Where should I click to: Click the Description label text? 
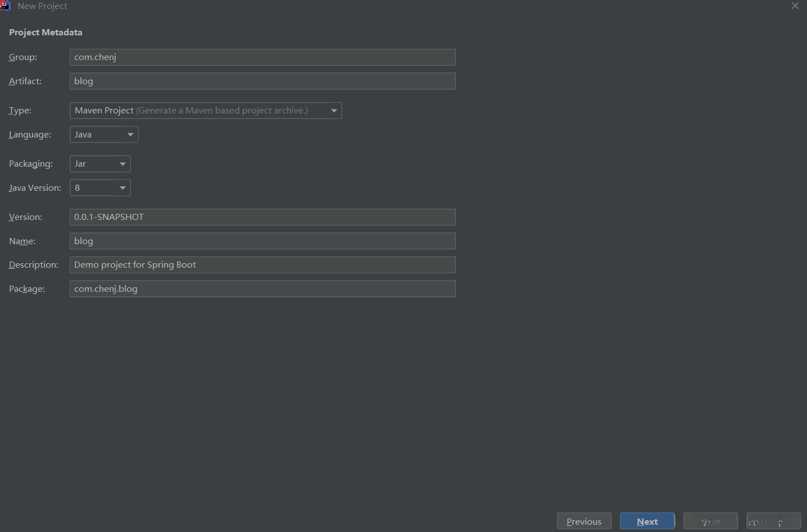tap(34, 265)
